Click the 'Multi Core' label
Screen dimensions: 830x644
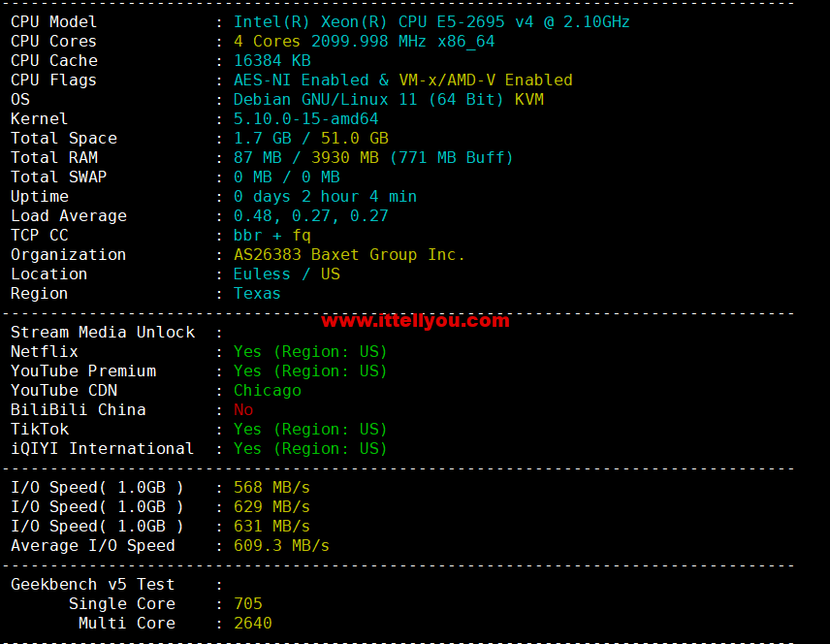[x=126, y=624]
